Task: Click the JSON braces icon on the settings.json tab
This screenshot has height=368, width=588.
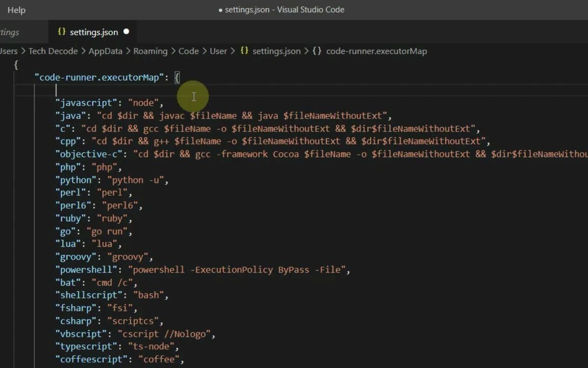Action: [x=62, y=32]
